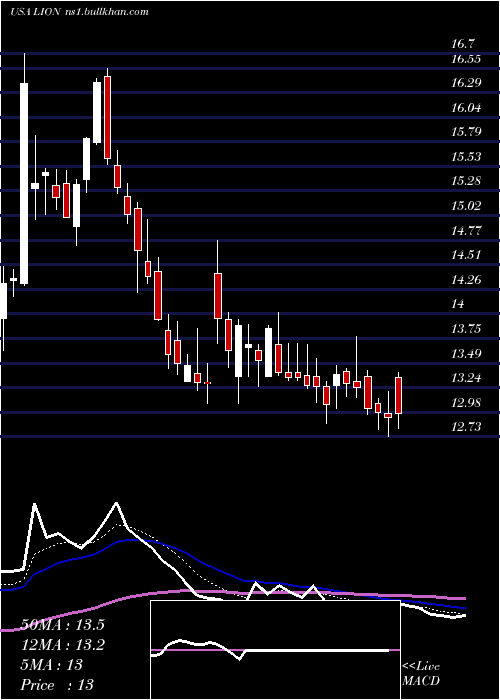Click the 14.51 price axis label
The height and width of the screenshot is (700, 500).
point(466,255)
